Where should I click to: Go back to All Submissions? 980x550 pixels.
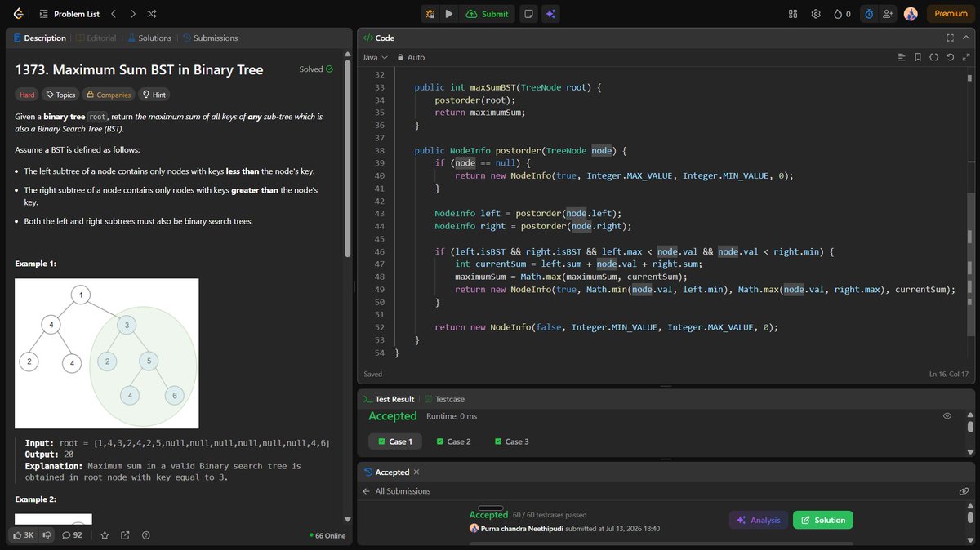(396, 491)
